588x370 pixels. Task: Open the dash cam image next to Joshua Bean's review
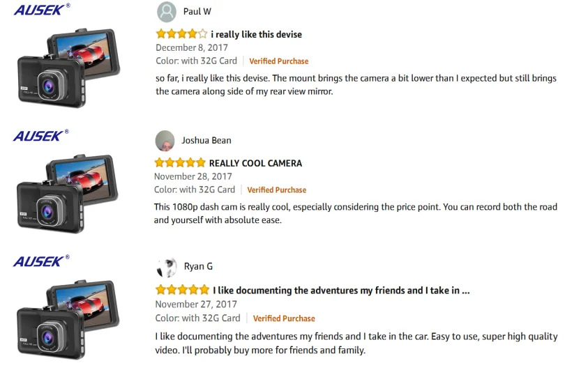click(x=67, y=193)
